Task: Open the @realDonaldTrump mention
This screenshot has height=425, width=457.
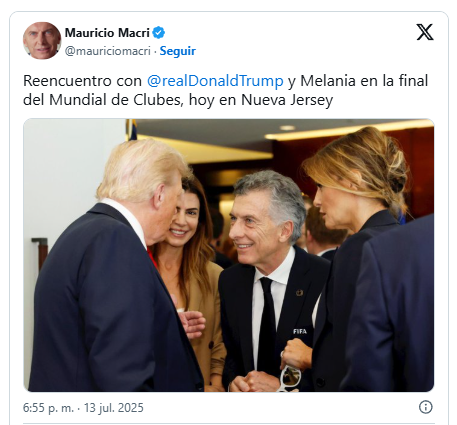Action: click(215, 81)
